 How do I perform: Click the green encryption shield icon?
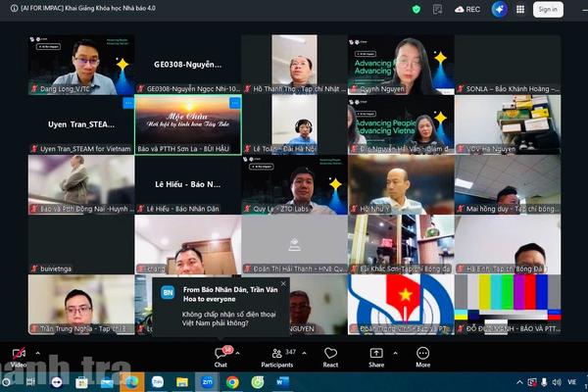[x=416, y=10]
